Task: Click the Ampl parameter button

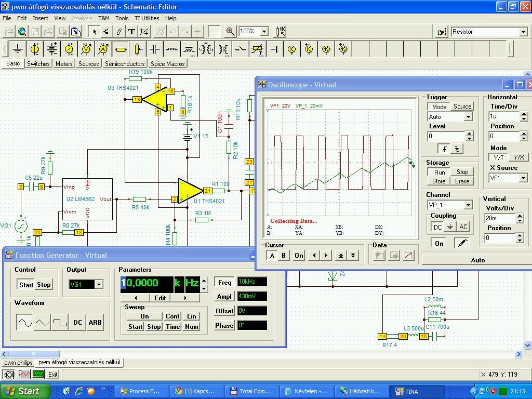Action: (224, 296)
